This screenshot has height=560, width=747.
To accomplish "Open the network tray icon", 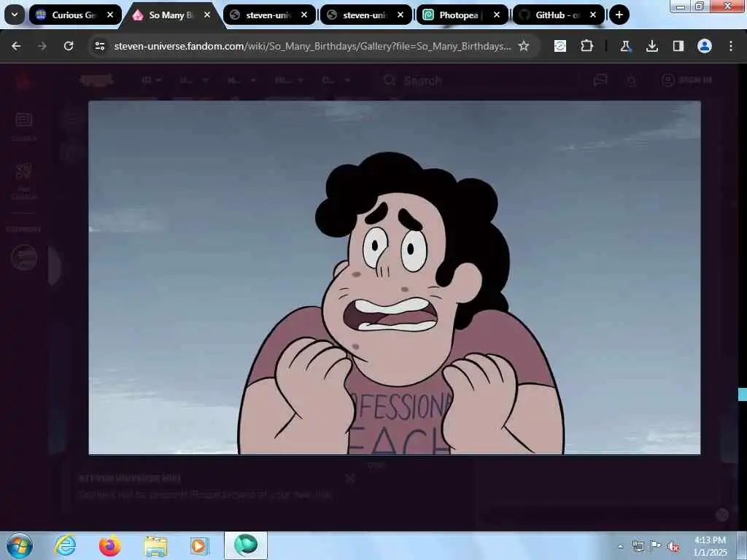I will (638, 546).
